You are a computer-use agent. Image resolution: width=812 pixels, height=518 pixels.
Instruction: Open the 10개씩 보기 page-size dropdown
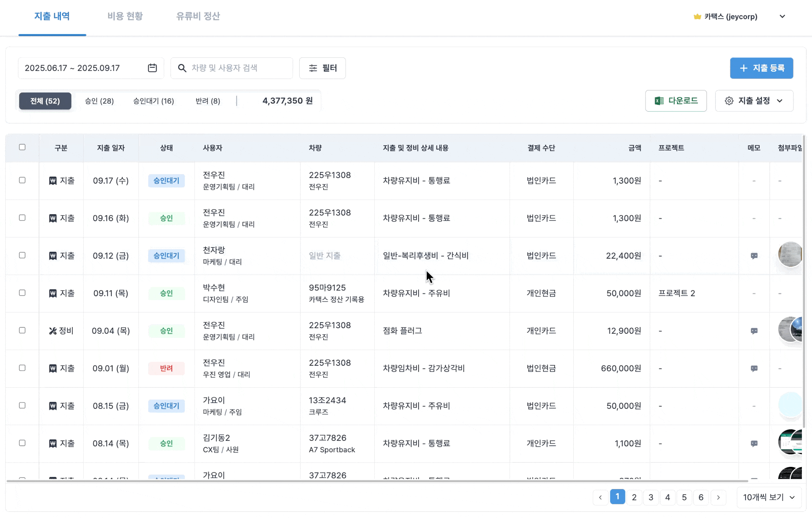769,497
